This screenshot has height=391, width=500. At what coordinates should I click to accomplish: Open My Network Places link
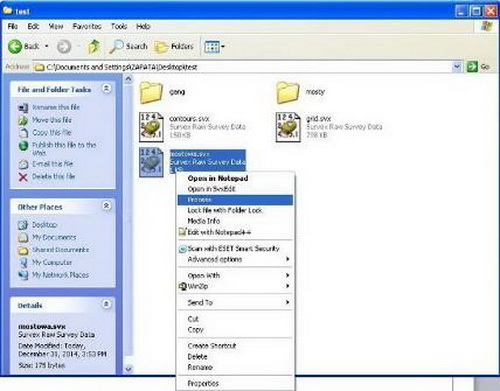(60, 275)
